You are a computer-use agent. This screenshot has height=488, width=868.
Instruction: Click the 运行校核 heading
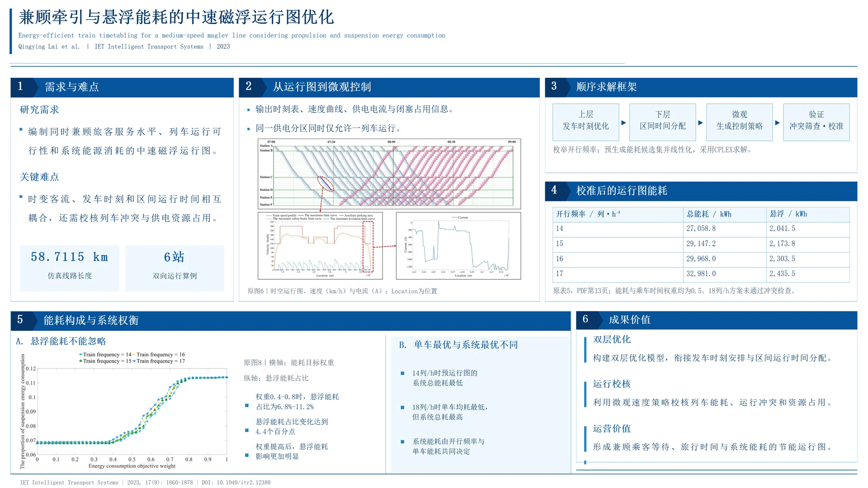pyautogui.click(x=612, y=384)
